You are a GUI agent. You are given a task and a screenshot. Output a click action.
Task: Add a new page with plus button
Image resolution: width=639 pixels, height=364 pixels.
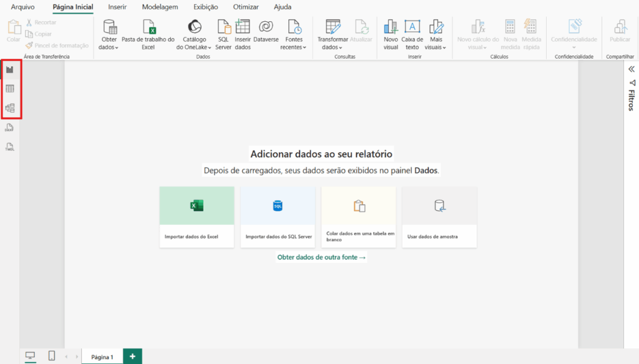point(132,357)
